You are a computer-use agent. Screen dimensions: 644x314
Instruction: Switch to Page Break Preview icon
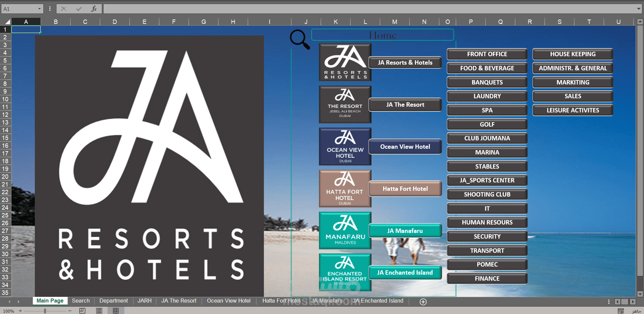(x=82, y=311)
